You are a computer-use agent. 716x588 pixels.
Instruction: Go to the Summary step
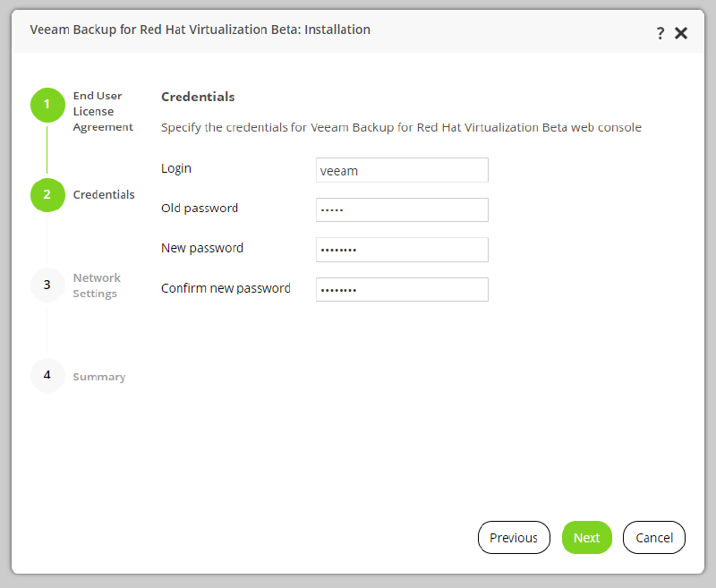point(99,377)
